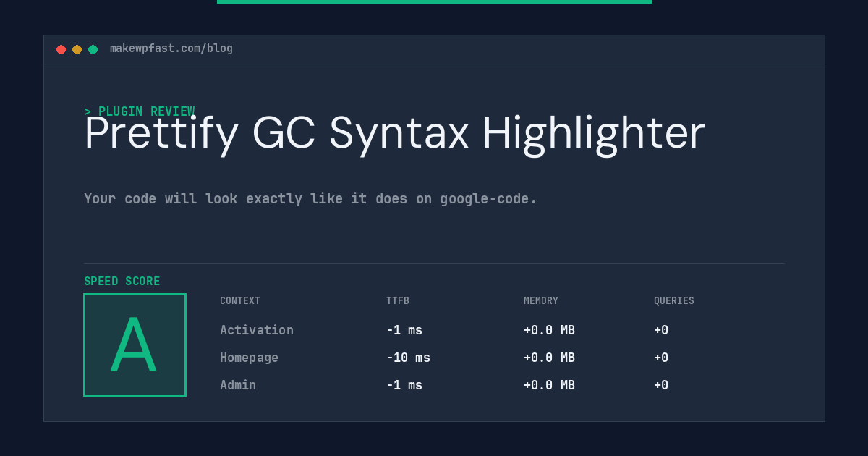Click the QUERIES column header
The height and width of the screenshot is (456, 868).
(674, 301)
